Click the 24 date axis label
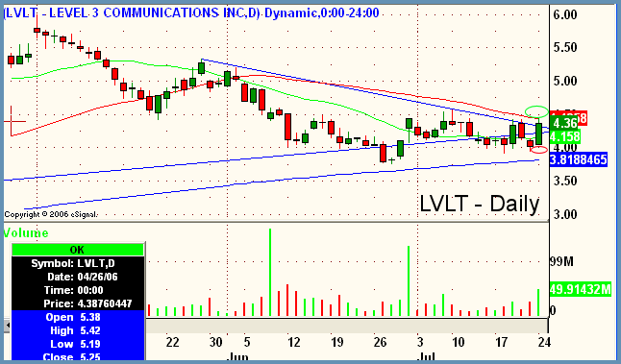This screenshot has height=364, width=621. pos(544,342)
